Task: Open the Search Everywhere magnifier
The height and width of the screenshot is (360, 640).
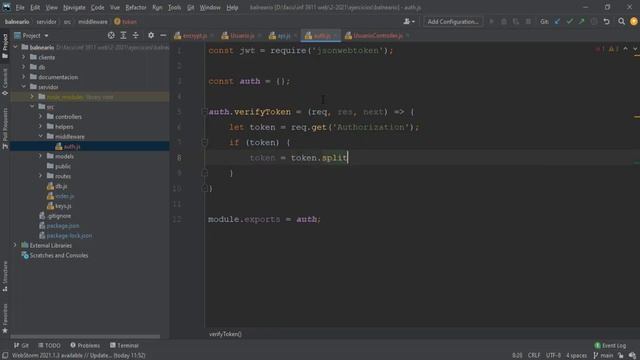Action: (621, 22)
